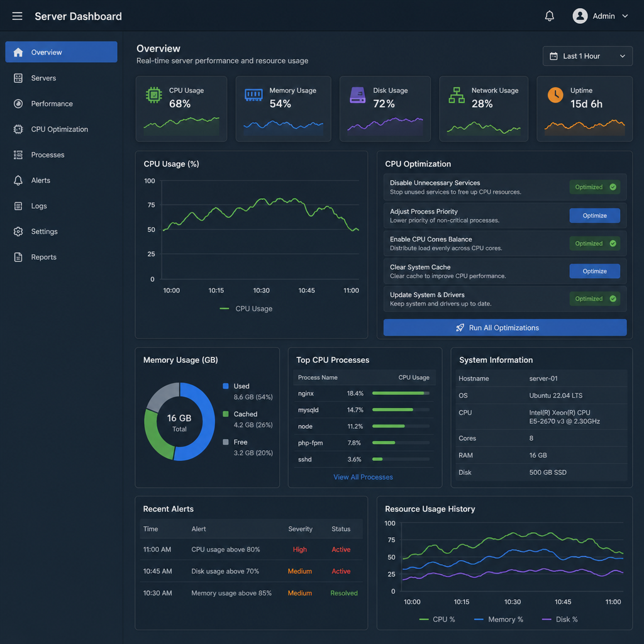Screen dimensions: 644x644
Task: Click the blue memory module icon on Memory Usage card
Action: click(x=253, y=95)
